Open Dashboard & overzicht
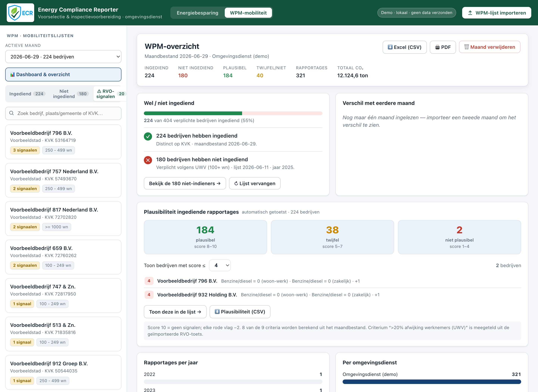The image size is (538, 392). pos(63,74)
